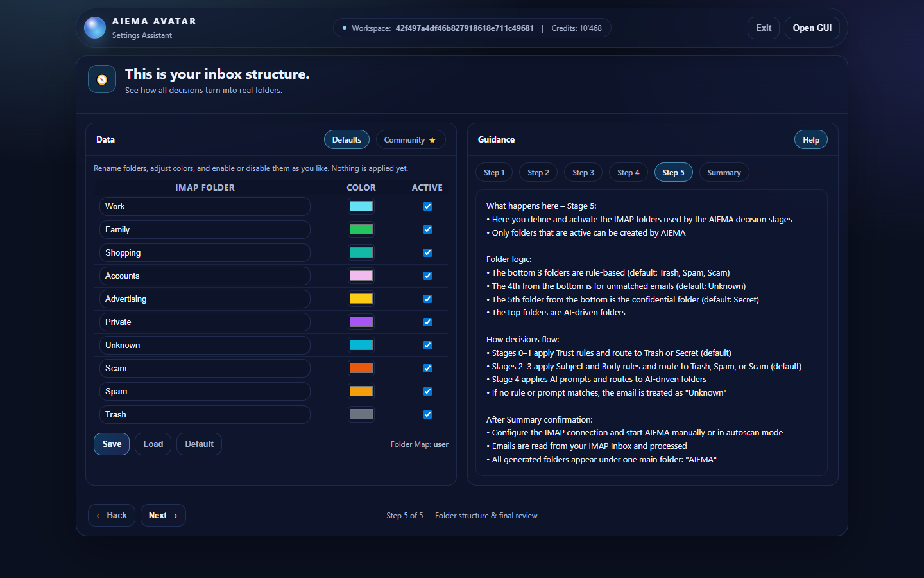Image resolution: width=924 pixels, height=578 pixels.
Task: Click the Open GUI button
Action: click(812, 28)
